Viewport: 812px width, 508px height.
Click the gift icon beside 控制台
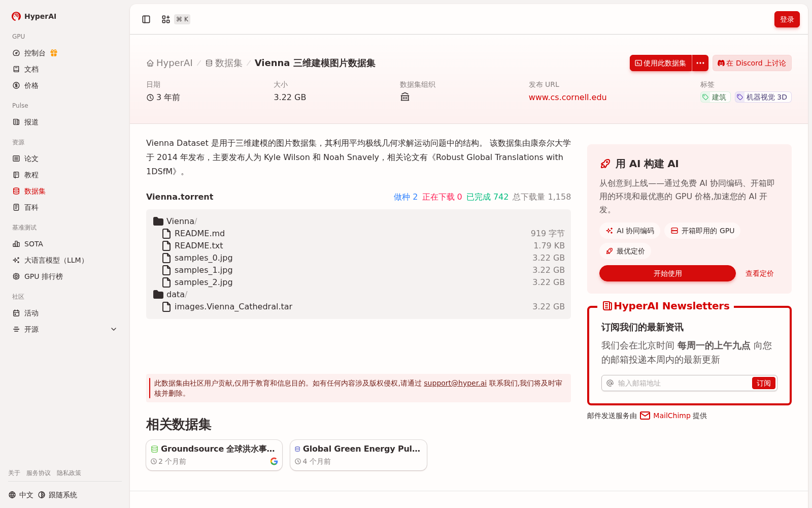pyautogui.click(x=54, y=53)
